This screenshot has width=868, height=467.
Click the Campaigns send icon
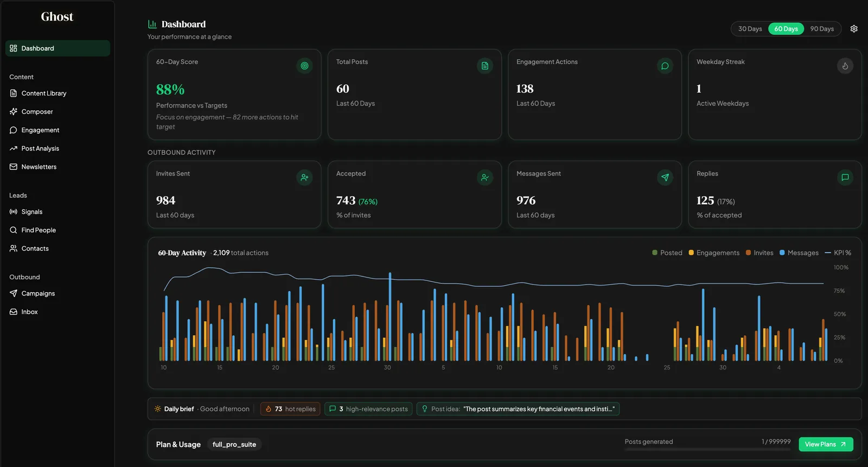14,294
